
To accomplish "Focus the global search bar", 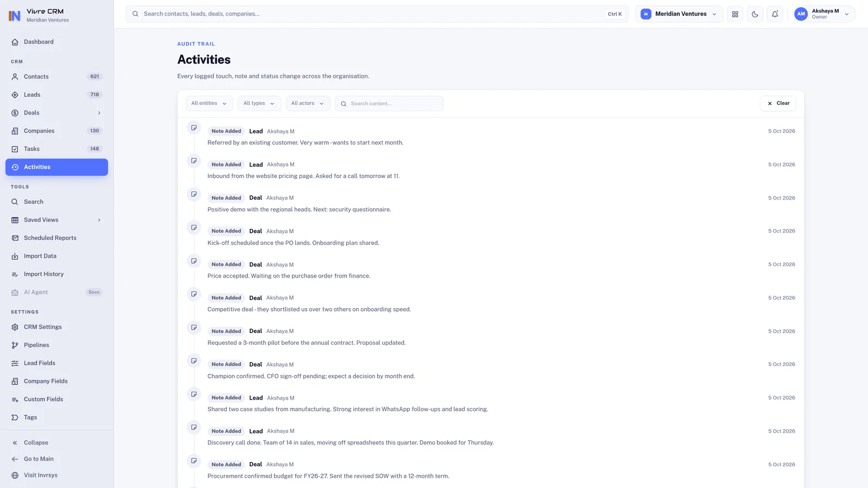I will point(378,14).
